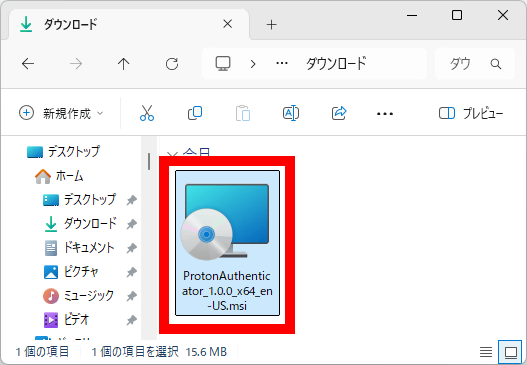This screenshot has height=365, width=527.
Task: Open the 新規作成 dropdown
Action: point(61,113)
